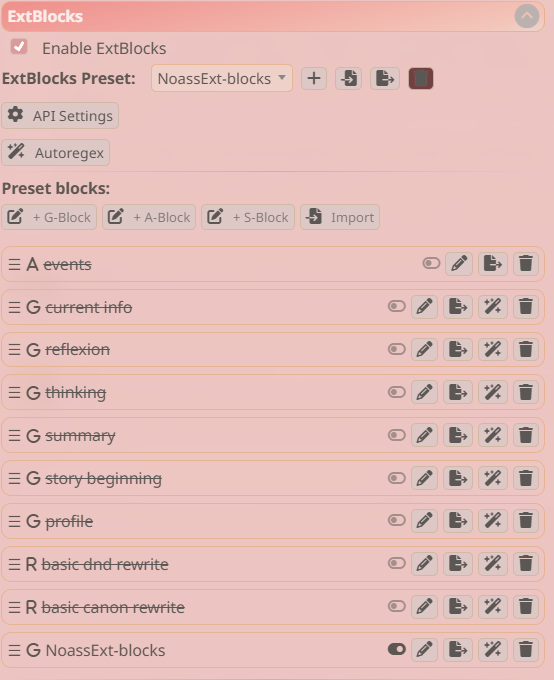The width and height of the screenshot is (554, 680).
Task: Import a preset using the file-import icon
Action: tap(348, 78)
